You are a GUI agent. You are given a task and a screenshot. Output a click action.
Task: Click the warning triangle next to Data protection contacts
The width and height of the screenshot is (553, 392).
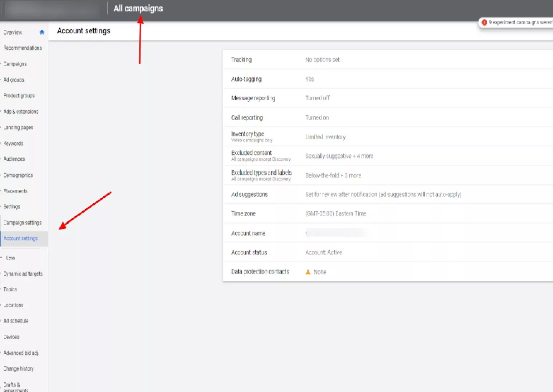(x=308, y=272)
